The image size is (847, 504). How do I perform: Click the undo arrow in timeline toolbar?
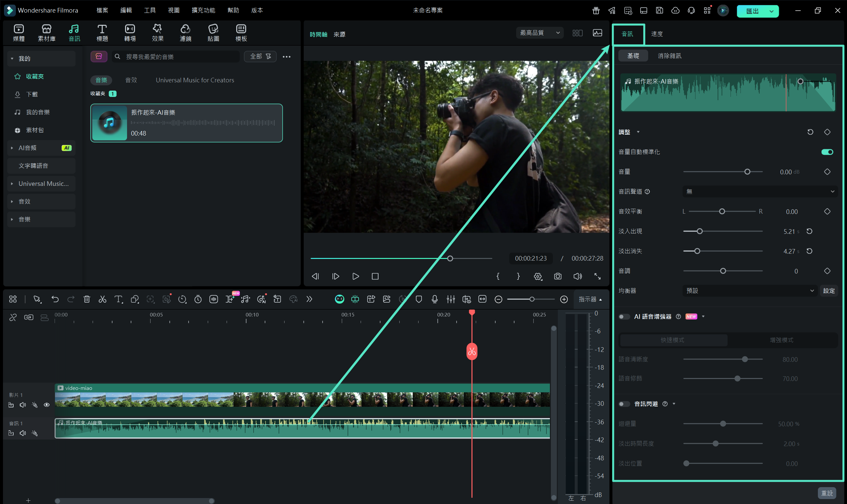55,299
